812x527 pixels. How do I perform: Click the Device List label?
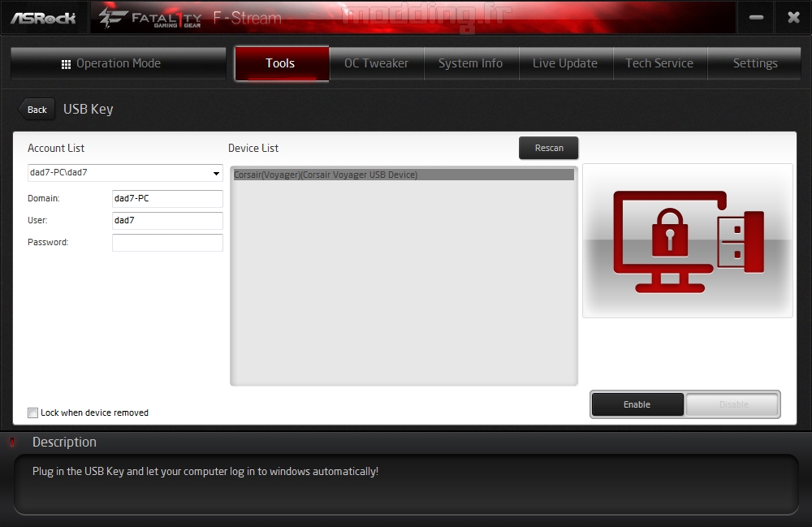click(253, 148)
